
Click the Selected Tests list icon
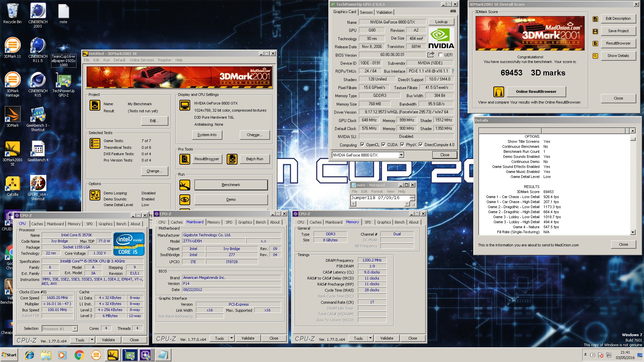point(95,143)
